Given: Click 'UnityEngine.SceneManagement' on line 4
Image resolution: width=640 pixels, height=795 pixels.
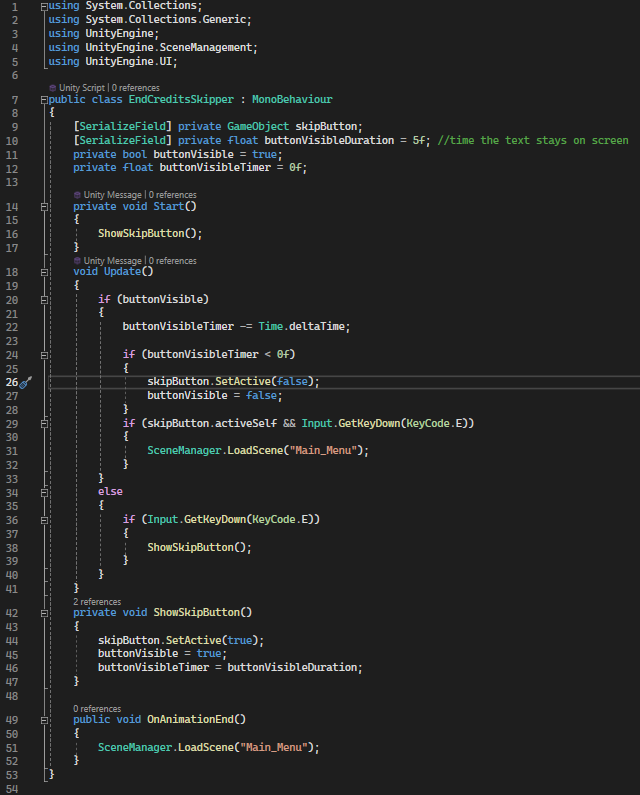Looking at the screenshot, I should click(168, 47).
